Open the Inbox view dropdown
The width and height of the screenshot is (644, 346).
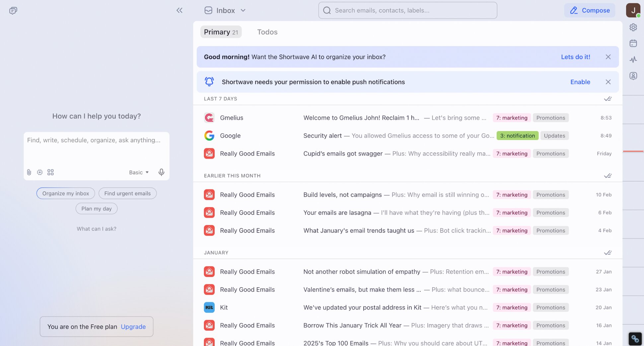click(x=243, y=10)
